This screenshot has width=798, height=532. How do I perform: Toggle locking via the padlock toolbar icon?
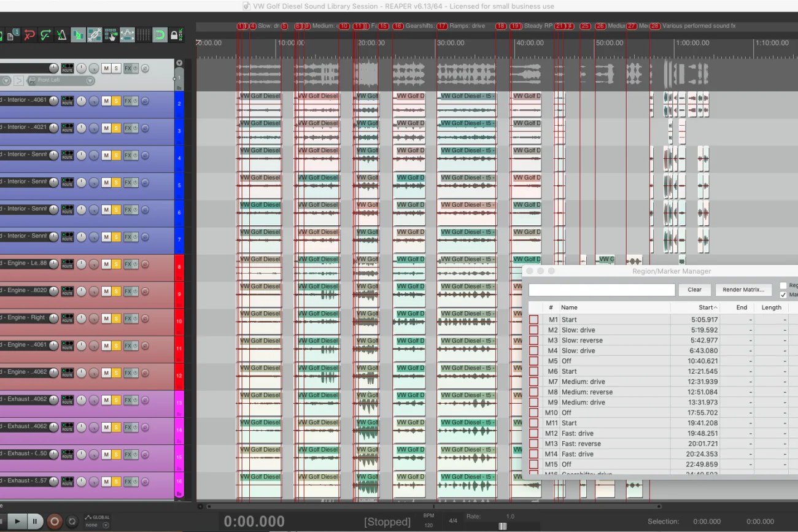175,35
